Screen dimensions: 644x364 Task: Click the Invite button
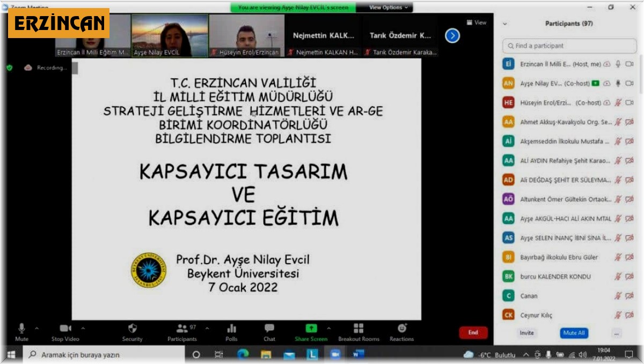tap(526, 333)
